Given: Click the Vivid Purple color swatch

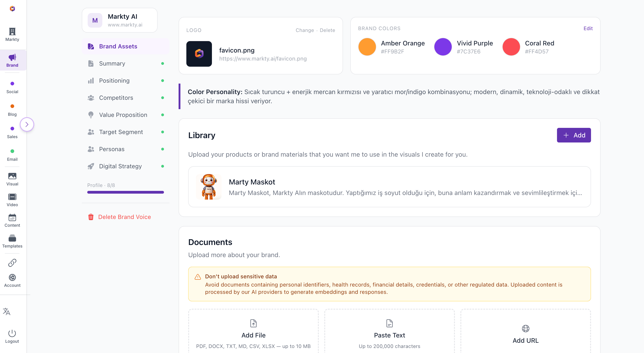Looking at the screenshot, I should pyautogui.click(x=443, y=47).
